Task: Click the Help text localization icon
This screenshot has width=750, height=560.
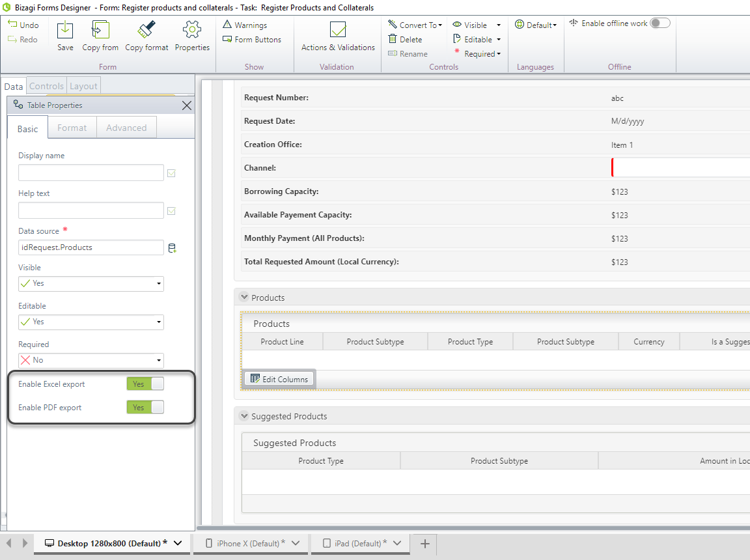Action: (171, 211)
